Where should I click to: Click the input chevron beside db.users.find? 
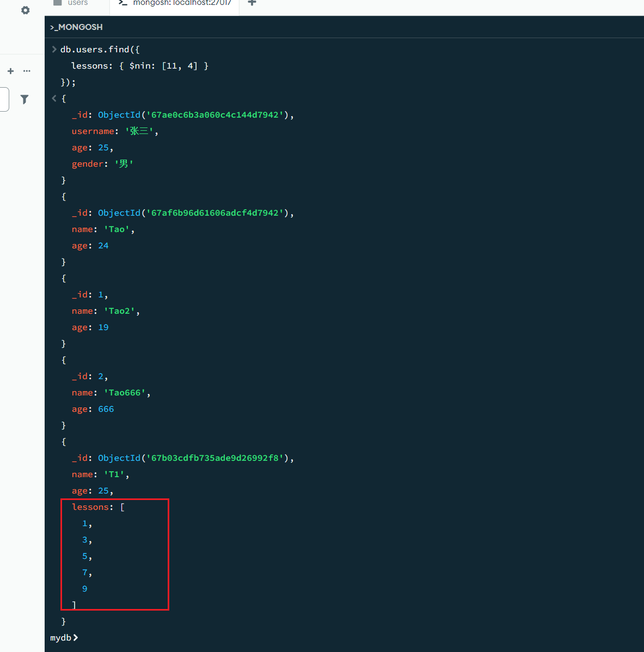[x=54, y=49]
